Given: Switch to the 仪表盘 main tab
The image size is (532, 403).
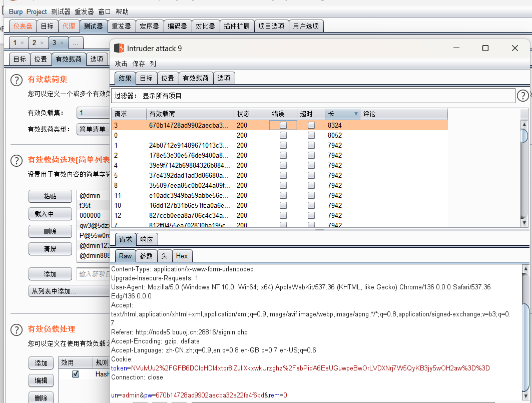Looking at the screenshot, I should (23, 26).
